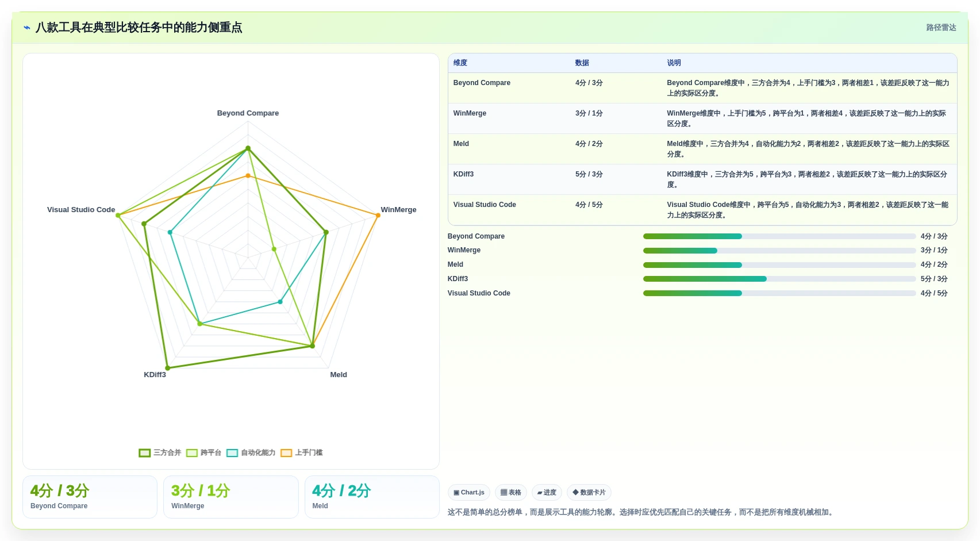Click the dark green data point at the KDiff3 axis
The height and width of the screenshot is (541, 980).
(x=167, y=368)
